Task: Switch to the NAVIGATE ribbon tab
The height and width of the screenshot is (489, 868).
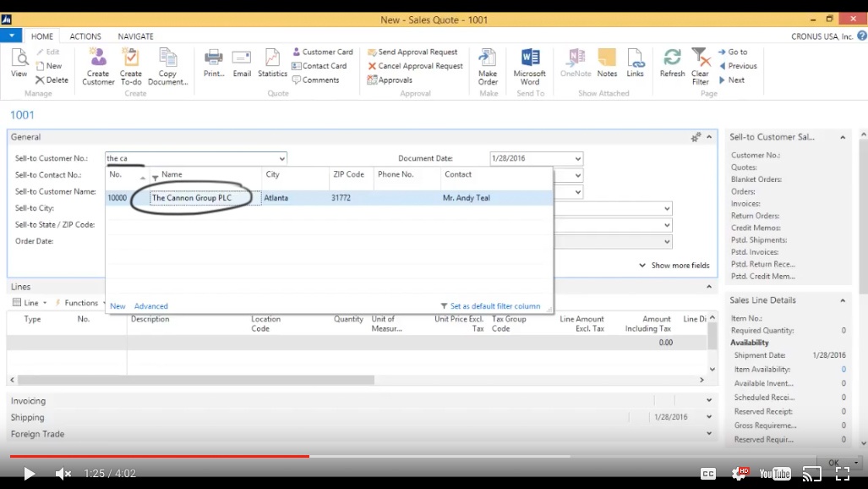Action: tap(135, 36)
